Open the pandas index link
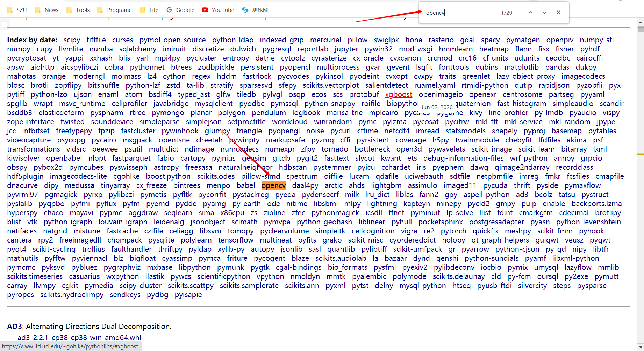Screen dimensions: 644x351 click(x=557, y=67)
